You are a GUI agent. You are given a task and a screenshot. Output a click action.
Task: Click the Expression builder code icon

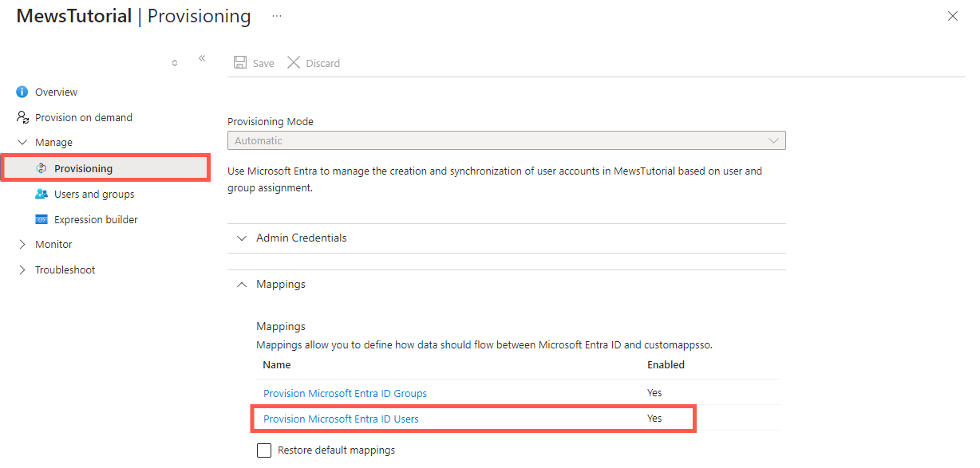(x=41, y=219)
